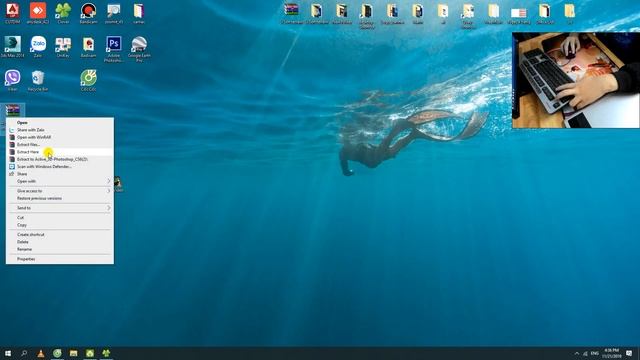
Task: Expand the Open with submenu
Action: pyautogui.click(x=60, y=181)
